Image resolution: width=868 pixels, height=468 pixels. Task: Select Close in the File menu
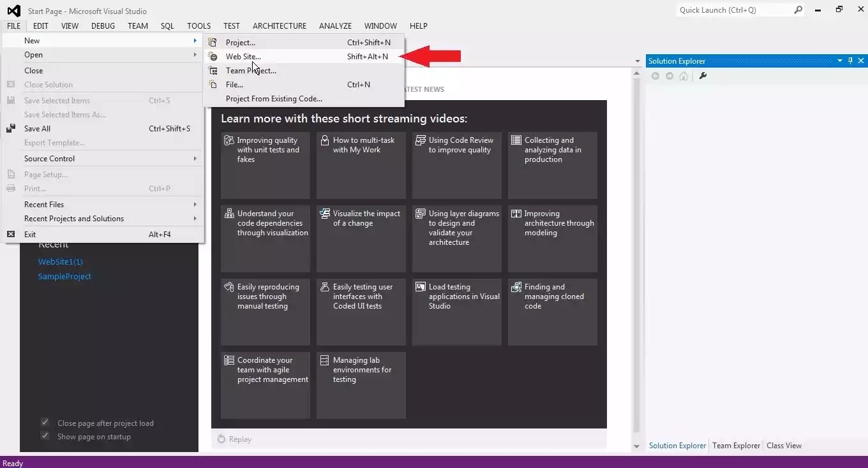click(x=103, y=71)
